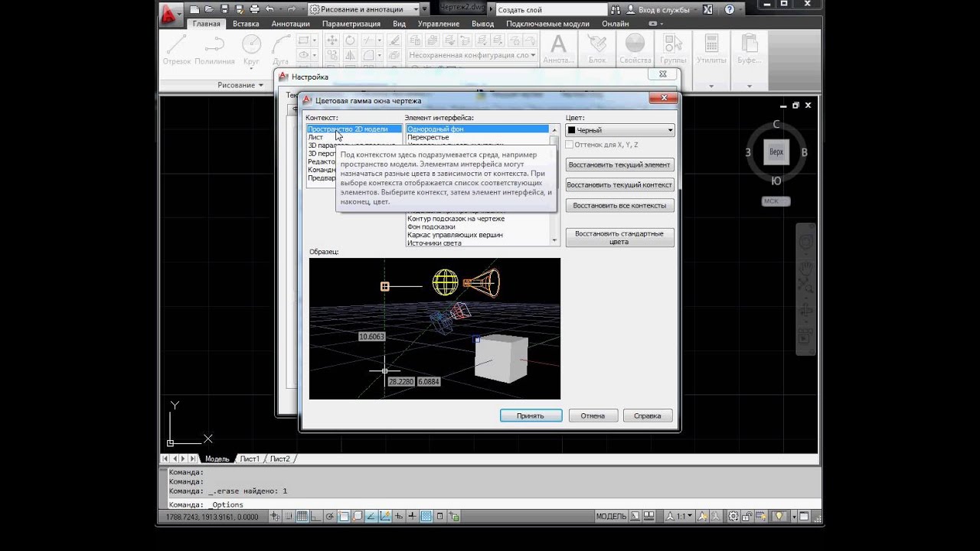
Task: Click the Группы ribbon icon
Action: point(673,49)
